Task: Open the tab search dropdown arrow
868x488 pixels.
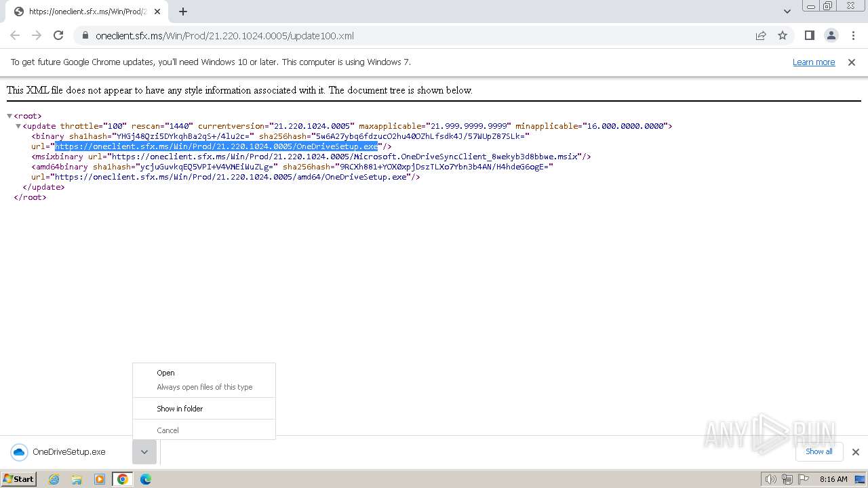Action: [787, 12]
